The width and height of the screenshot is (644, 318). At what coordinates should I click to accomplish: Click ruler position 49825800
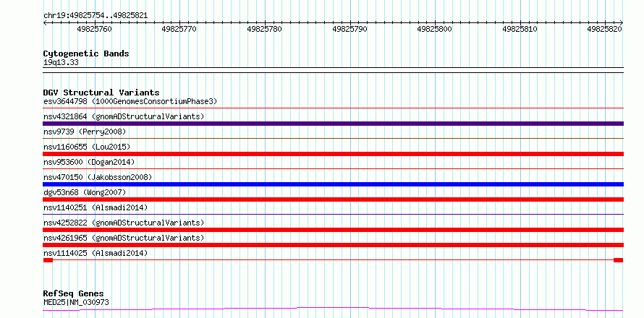[x=435, y=29]
